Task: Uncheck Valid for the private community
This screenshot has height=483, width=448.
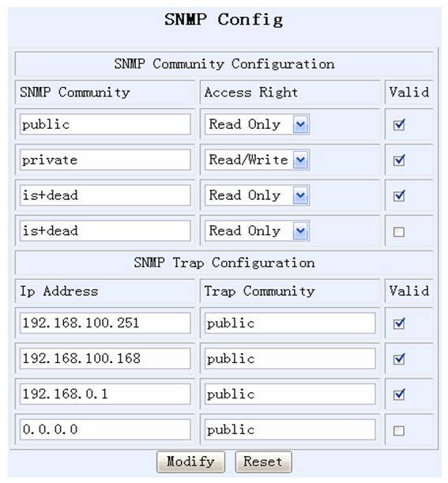Action: click(399, 160)
